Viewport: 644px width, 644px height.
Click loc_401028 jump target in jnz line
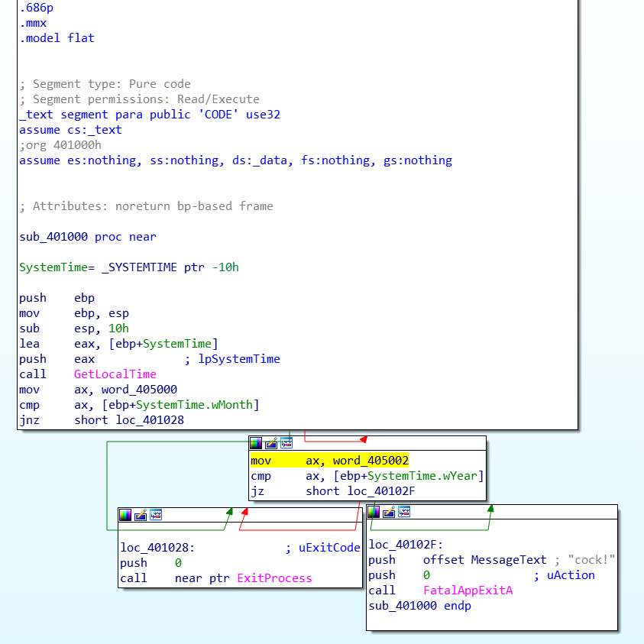[x=150, y=420]
